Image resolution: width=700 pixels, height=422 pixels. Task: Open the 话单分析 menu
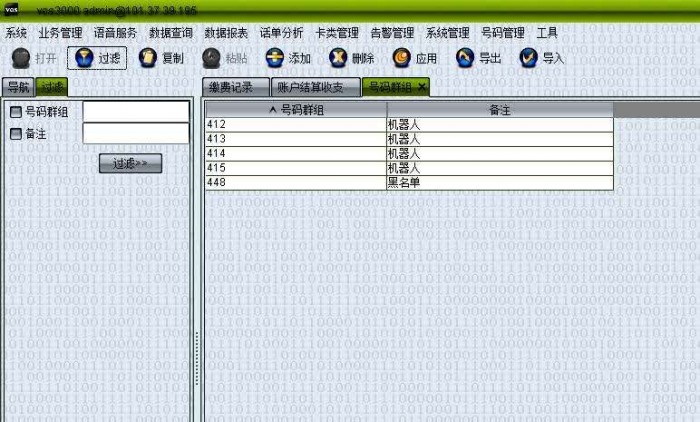(x=282, y=33)
